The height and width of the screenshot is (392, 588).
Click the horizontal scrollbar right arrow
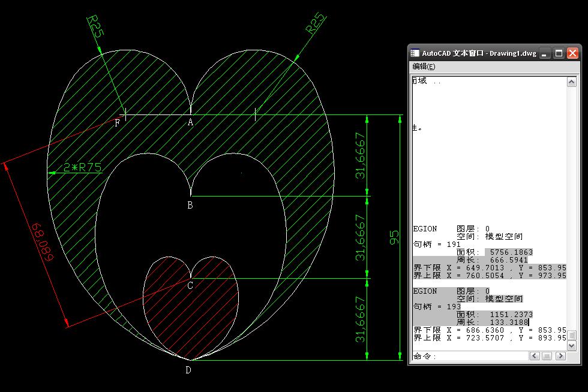coord(560,355)
